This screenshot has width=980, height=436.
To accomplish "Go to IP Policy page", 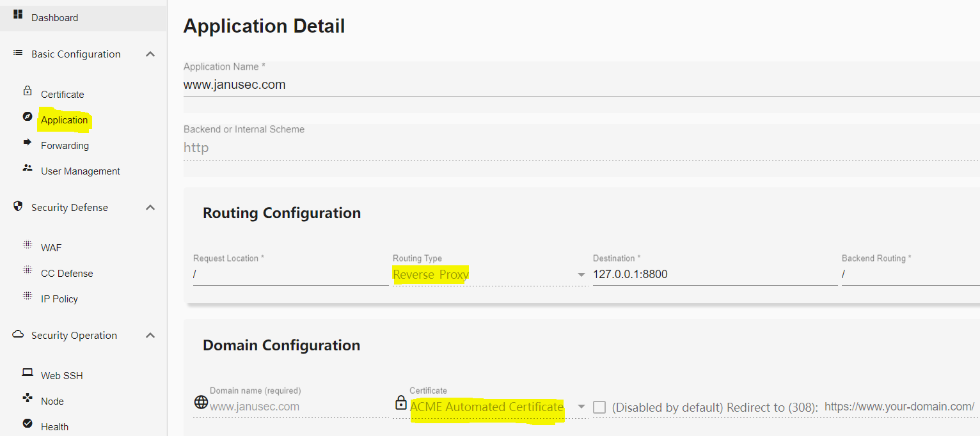I will [59, 299].
